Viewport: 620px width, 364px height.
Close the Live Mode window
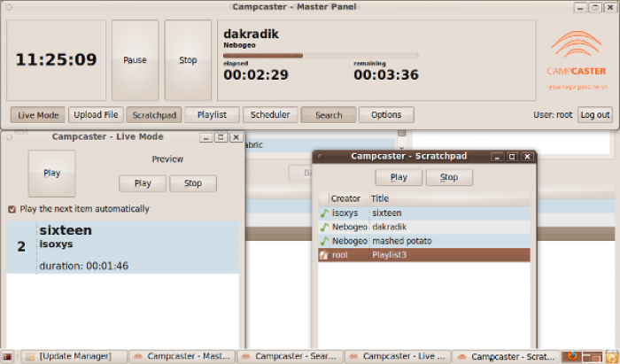click(236, 137)
